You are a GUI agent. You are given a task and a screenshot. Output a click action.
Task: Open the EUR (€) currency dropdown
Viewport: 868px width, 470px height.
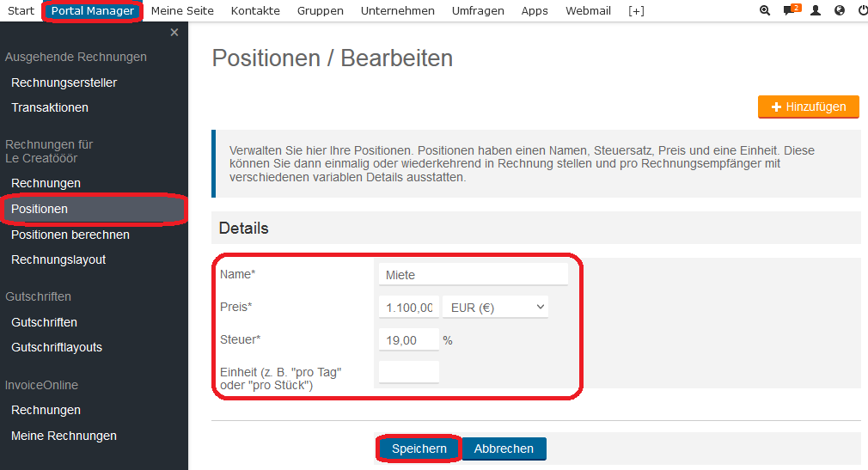[x=495, y=308]
